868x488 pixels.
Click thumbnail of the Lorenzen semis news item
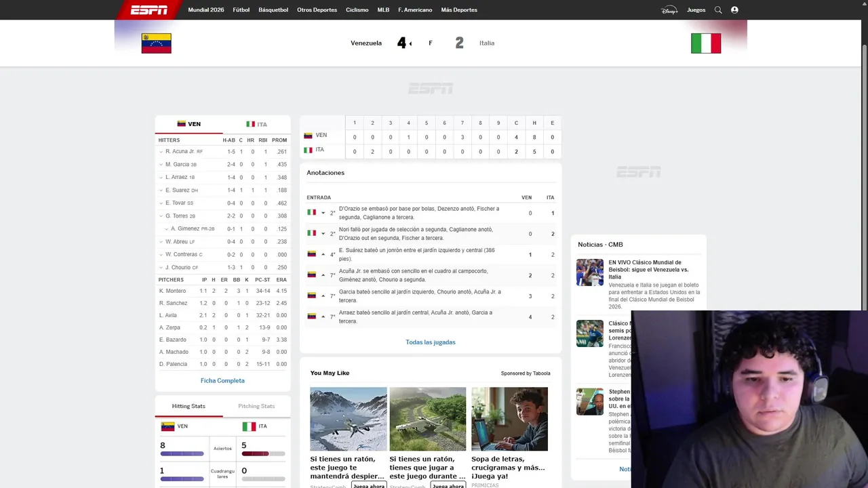click(x=590, y=333)
